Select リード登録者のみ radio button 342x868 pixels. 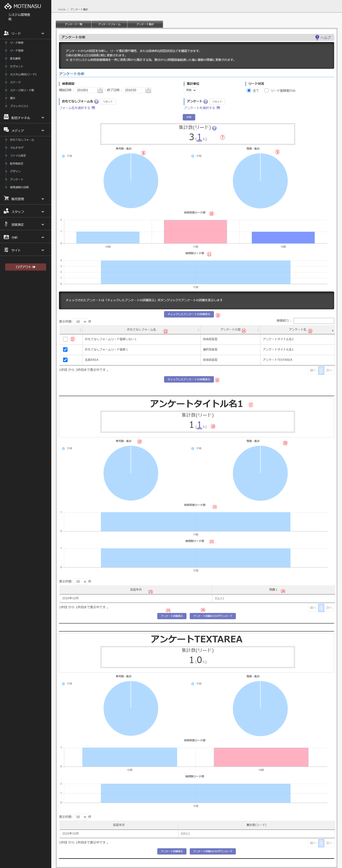[x=266, y=90]
